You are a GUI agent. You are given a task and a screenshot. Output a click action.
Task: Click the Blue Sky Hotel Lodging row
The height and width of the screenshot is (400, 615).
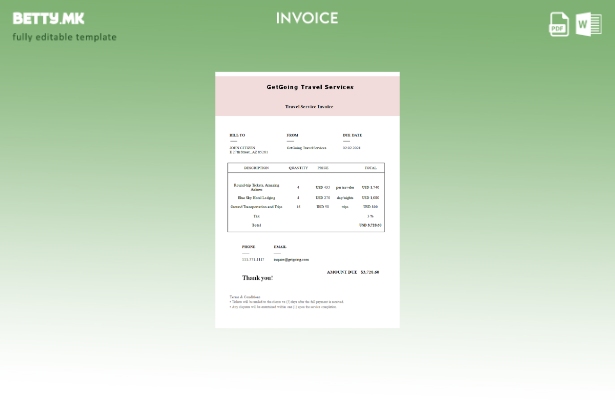[256, 198]
